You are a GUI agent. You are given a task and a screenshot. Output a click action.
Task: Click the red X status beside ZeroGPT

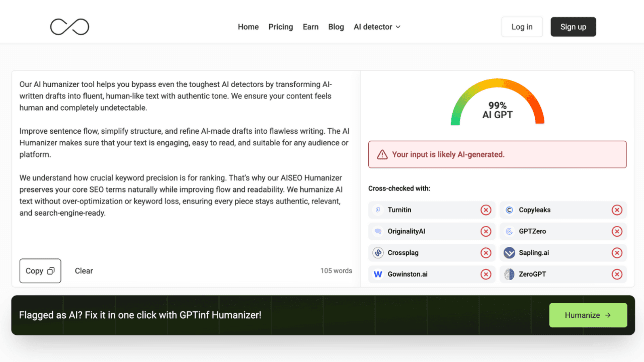pos(616,274)
